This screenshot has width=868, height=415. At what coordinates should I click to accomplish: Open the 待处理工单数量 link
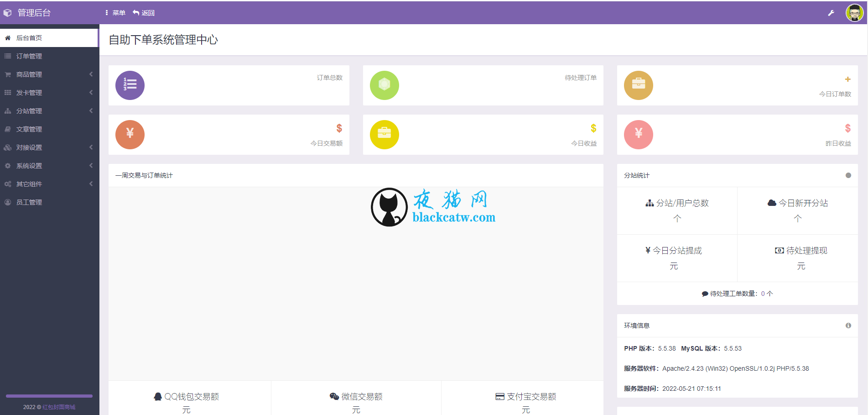738,294
